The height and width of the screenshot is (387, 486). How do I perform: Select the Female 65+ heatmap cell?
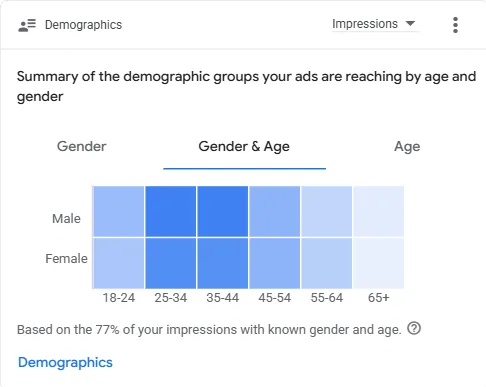[379, 263]
